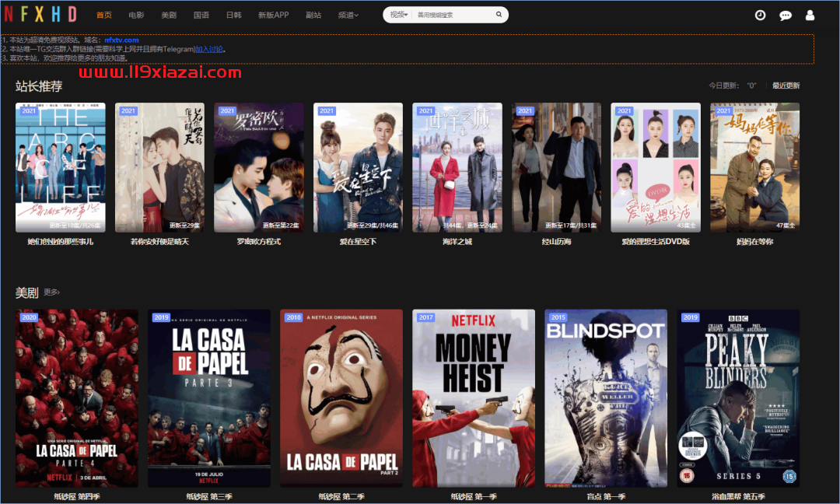Click the NFXHD site logo
The height and width of the screenshot is (504, 840).
click(40, 15)
